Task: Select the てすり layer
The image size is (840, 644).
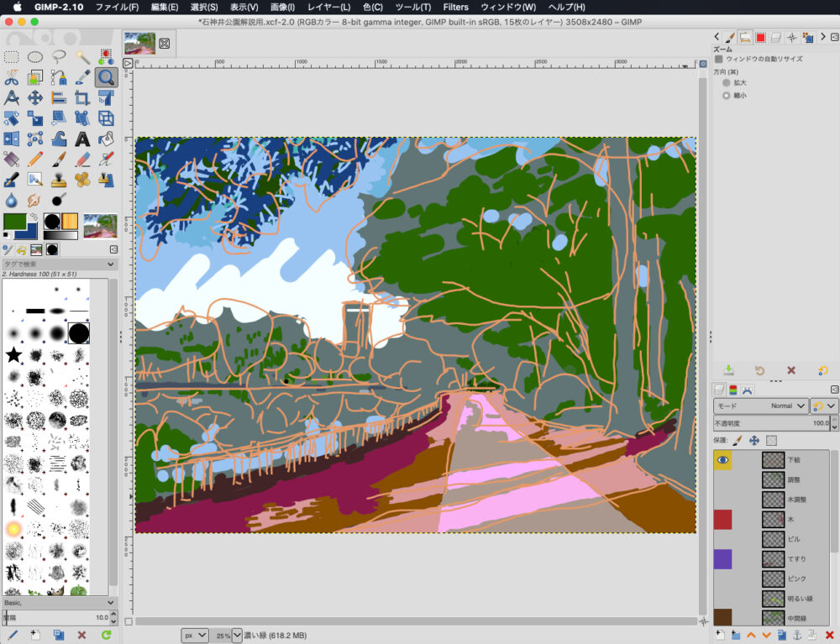Action: (x=798, y=558)
